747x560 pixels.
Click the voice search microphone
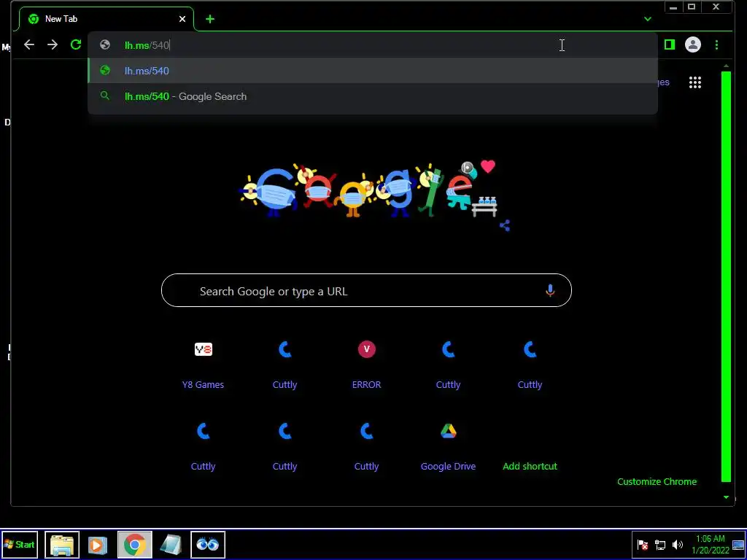pos(550,290)
